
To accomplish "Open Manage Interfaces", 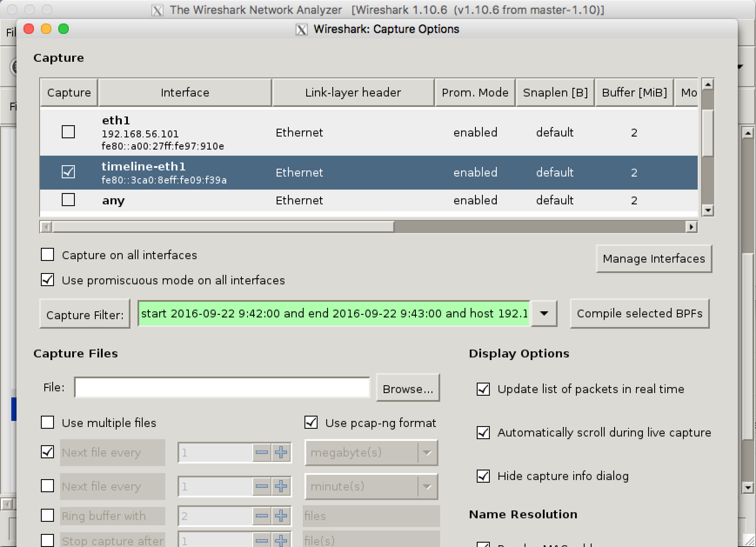I will 654,259.
